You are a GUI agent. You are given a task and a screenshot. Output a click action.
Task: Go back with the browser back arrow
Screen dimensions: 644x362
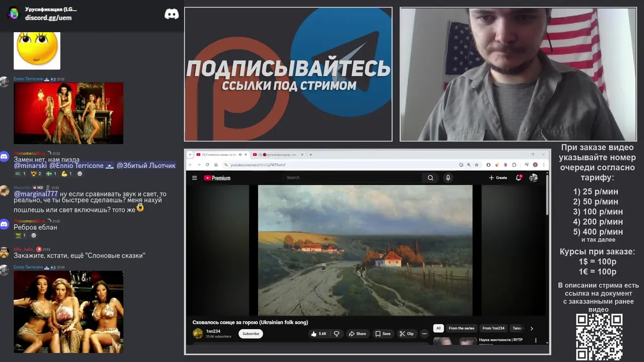190,164
